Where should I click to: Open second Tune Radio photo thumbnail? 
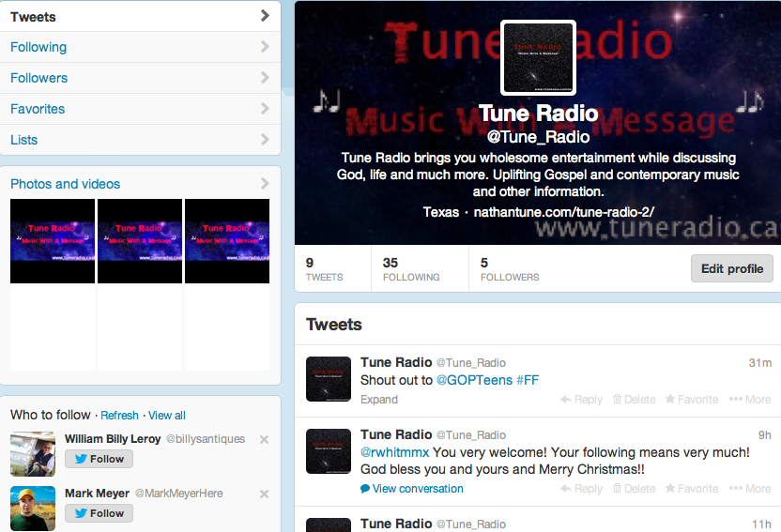coord(140,241)
